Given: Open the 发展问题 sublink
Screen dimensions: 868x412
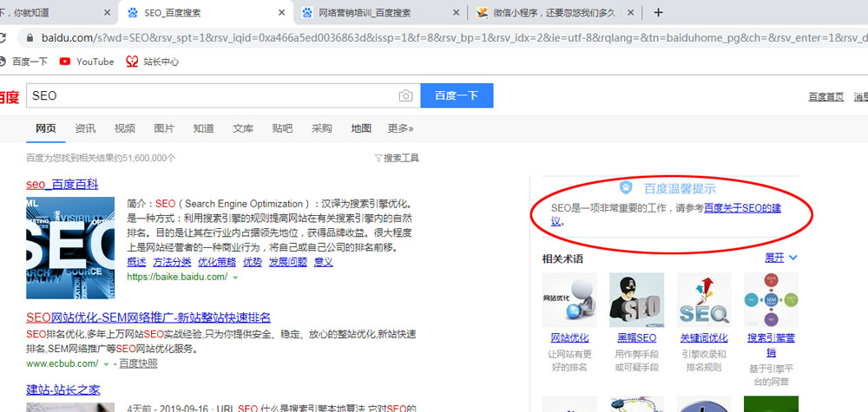Looking at the screenshot, I should coord(288,262).
